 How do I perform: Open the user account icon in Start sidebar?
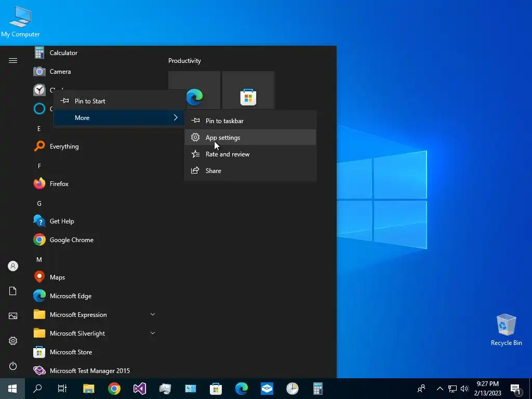(x=13, y=266)
